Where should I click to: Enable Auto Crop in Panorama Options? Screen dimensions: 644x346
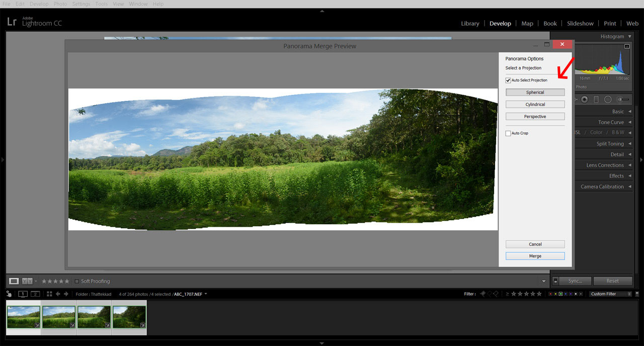click(x=508, y=133)
